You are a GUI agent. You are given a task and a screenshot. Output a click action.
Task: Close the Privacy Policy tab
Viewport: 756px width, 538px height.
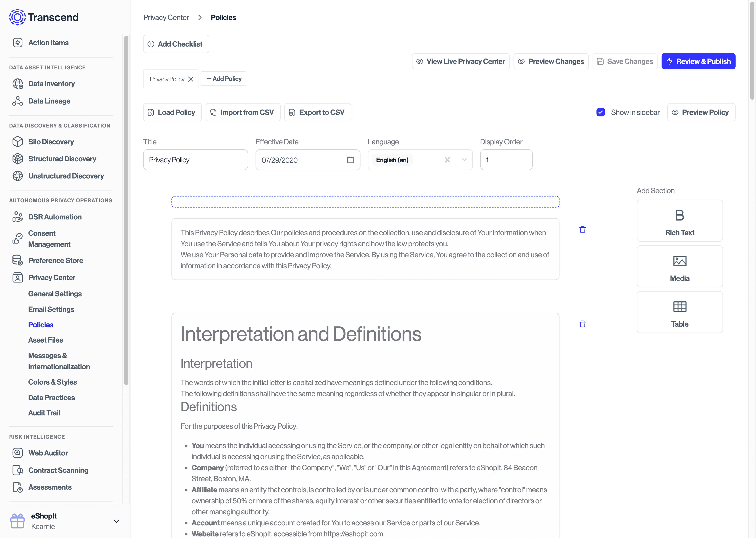191,79
